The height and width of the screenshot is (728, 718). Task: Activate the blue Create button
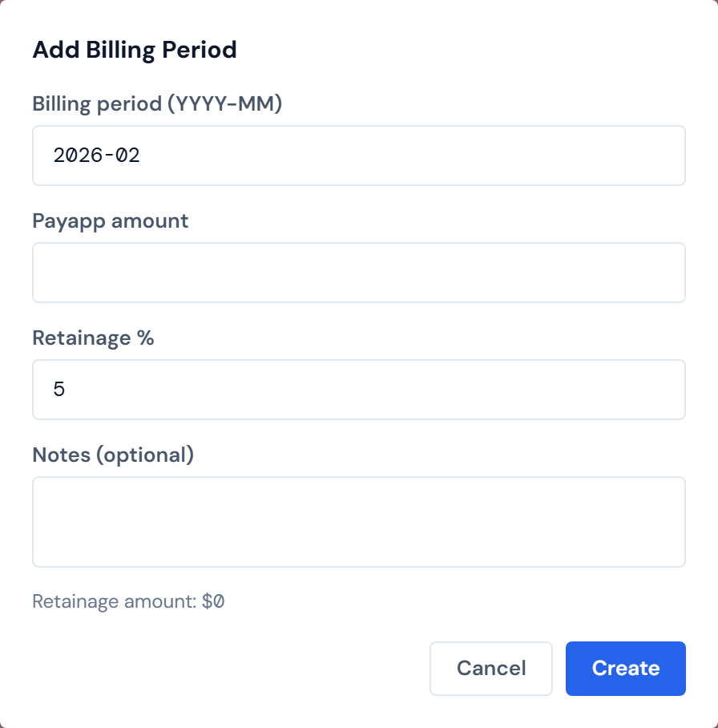pos(625,668)
